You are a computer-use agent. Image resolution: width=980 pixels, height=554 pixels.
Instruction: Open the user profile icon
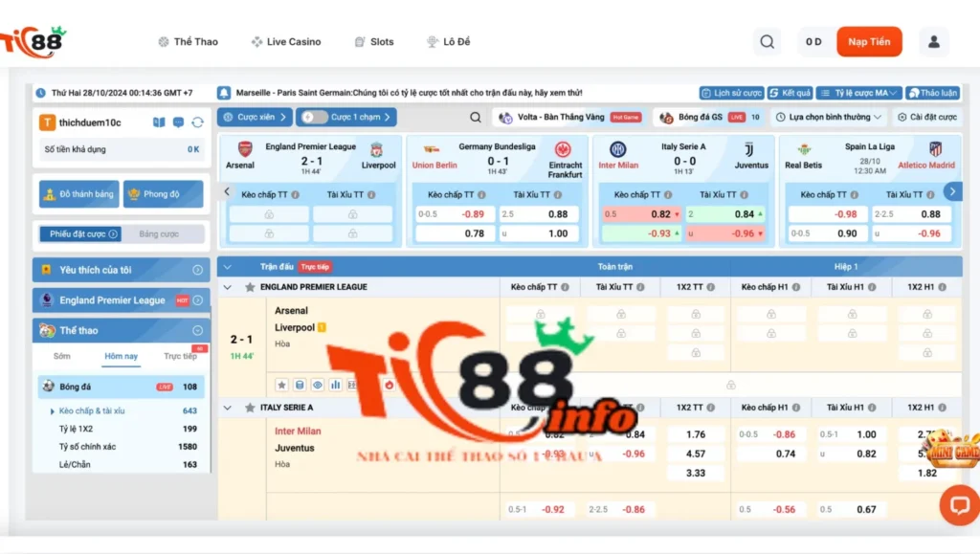934,42
